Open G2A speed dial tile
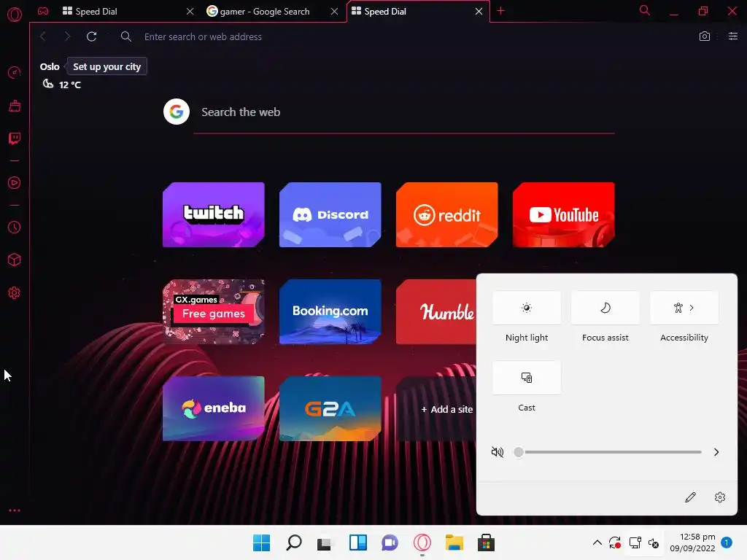The width and height of the screenshot is (747, 560). [x=330, y=409]
